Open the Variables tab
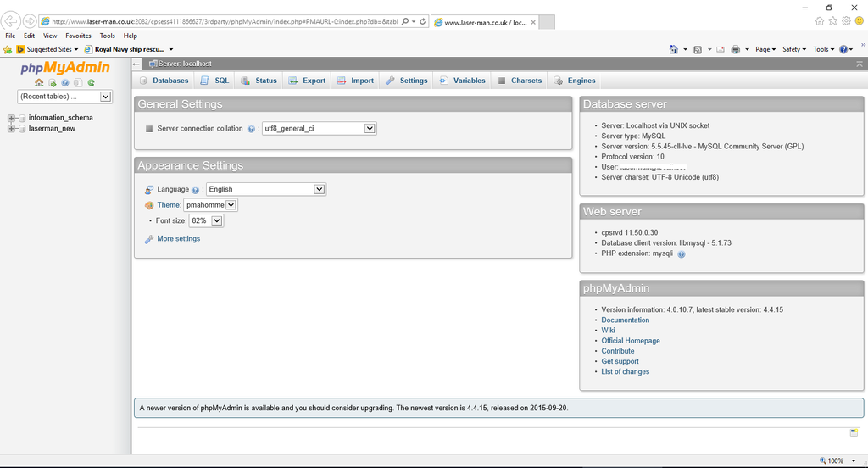The height and width of the screenshot is (468, 868). (x=462, y=81)
